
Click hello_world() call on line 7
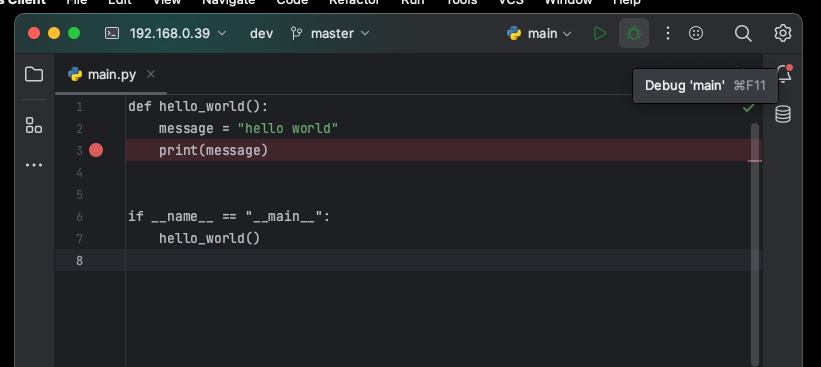click(209, 239)
